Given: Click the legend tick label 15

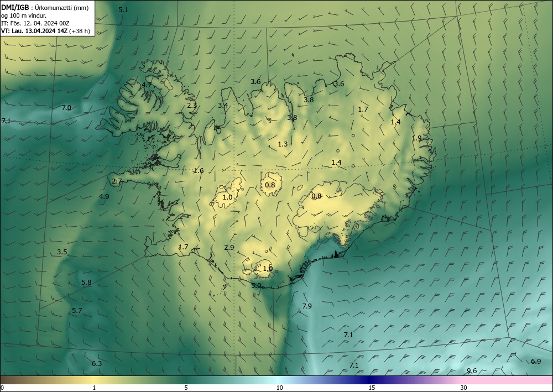Looking at the screenshot, I should (x=372, y=388).
